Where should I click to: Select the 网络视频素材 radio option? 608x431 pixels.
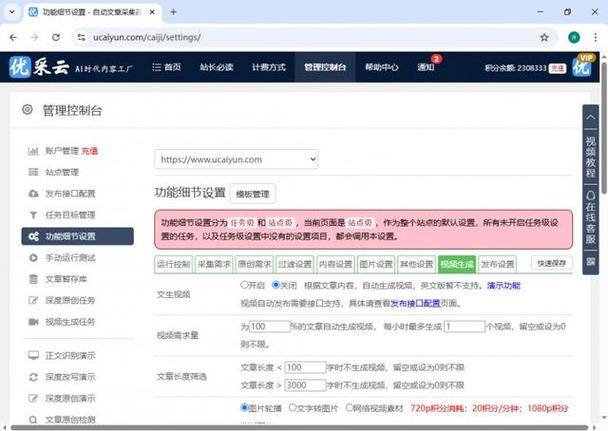(x=349, y=407)
